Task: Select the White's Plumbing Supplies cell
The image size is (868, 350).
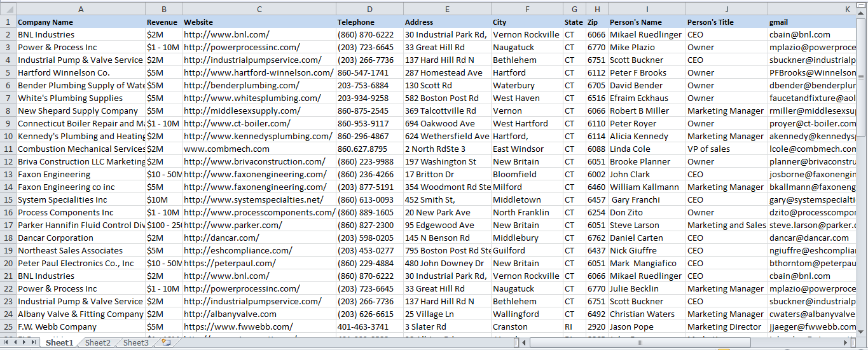Action: tap(81, 98)
